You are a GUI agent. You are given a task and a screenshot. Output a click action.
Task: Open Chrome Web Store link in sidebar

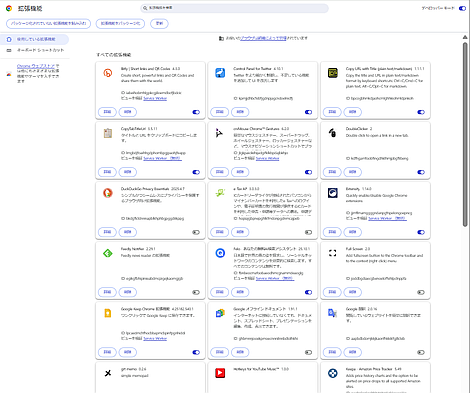(36, 66)
